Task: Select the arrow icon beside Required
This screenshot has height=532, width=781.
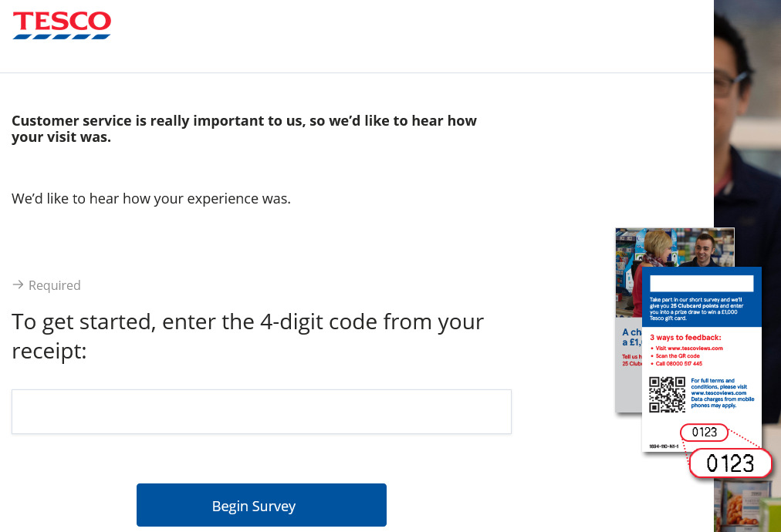Action: coord(17,285)
